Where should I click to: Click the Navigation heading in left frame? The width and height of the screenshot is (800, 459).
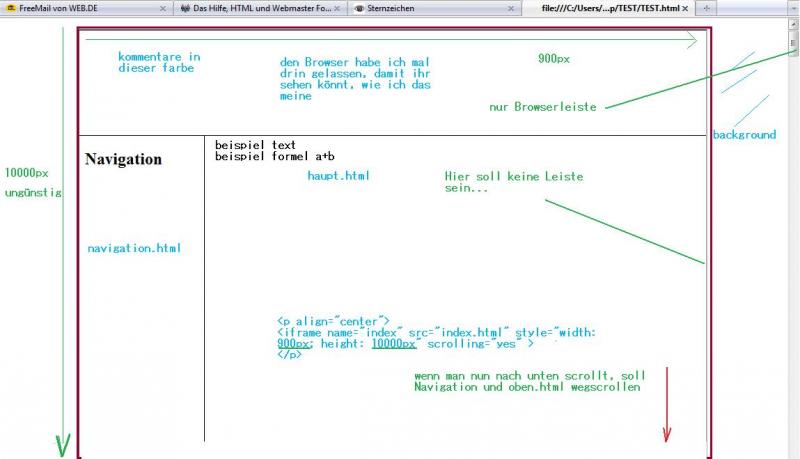123,159
